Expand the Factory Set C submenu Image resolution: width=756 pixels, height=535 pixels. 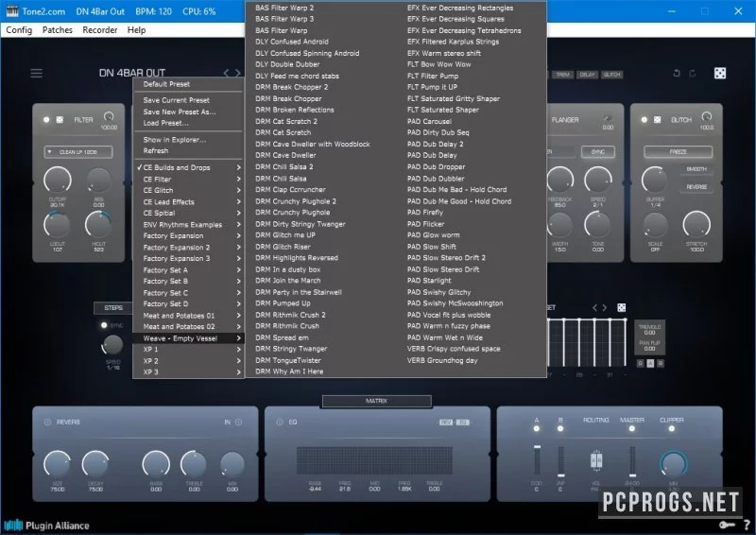click(188, 292)
